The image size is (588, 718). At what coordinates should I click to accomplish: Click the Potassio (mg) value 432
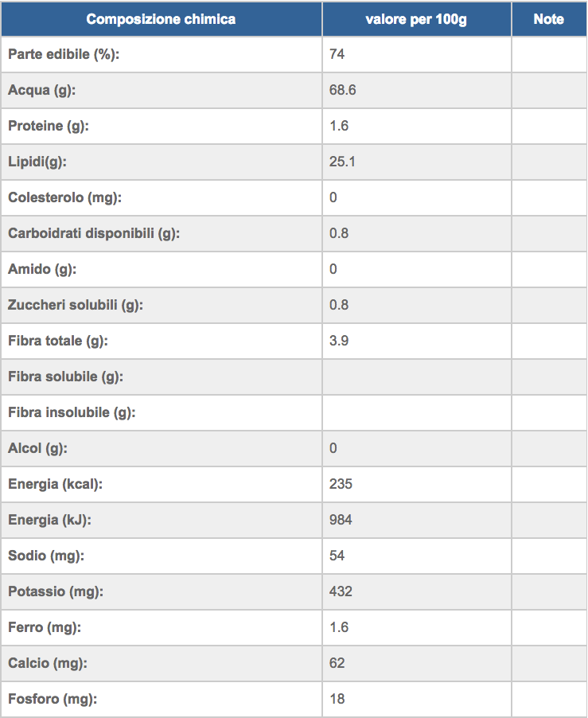coord(341,591)
